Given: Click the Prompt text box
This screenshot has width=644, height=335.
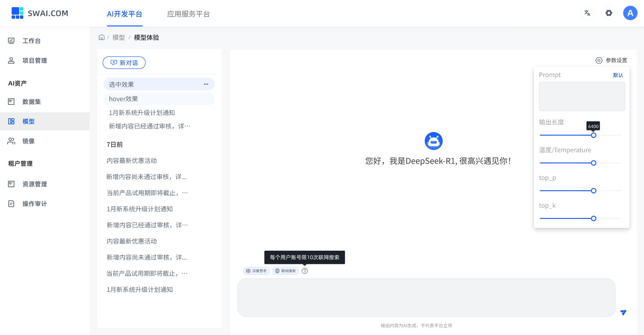Looking at the screenshot, I should point(582,96).
